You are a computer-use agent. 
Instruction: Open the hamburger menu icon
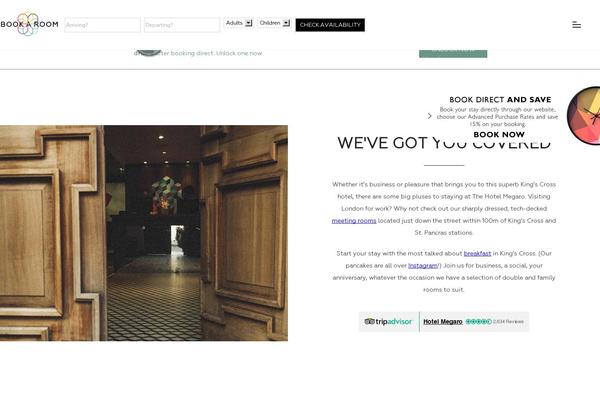click(576, 25)
